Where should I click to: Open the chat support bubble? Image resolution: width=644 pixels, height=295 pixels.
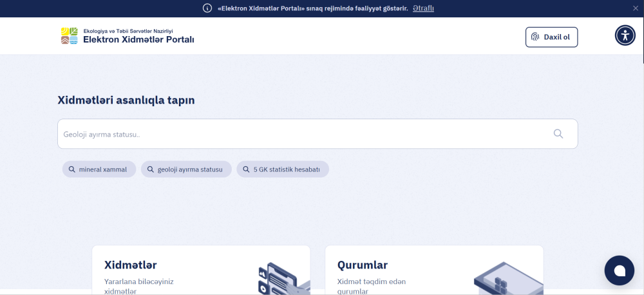click(x=620, y=271)
